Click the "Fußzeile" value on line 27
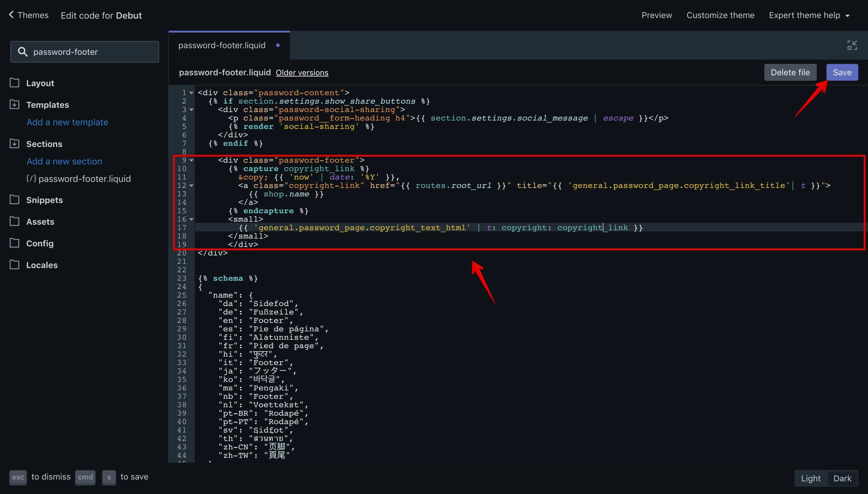This screenshot has width=868, height=494. point(274,312)
